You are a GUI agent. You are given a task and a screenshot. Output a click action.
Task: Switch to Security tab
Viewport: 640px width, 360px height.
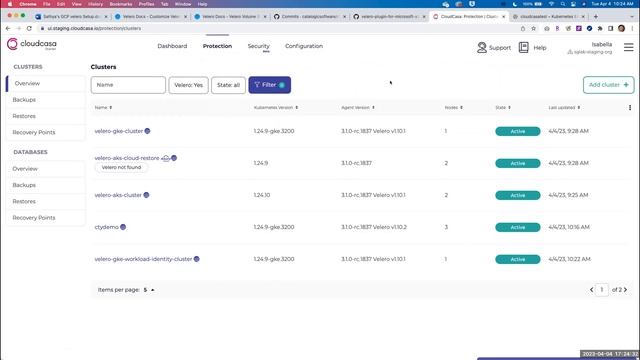click(x=258, y=46)
